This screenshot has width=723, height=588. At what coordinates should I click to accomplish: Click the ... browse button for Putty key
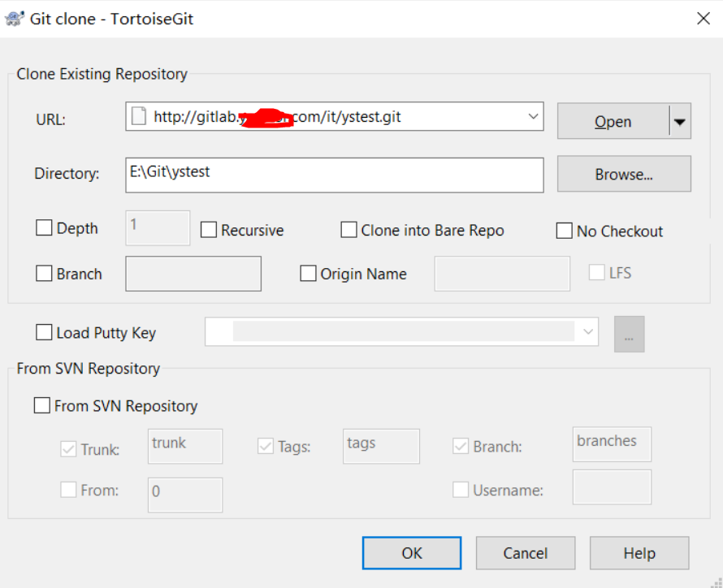(629, 334)
